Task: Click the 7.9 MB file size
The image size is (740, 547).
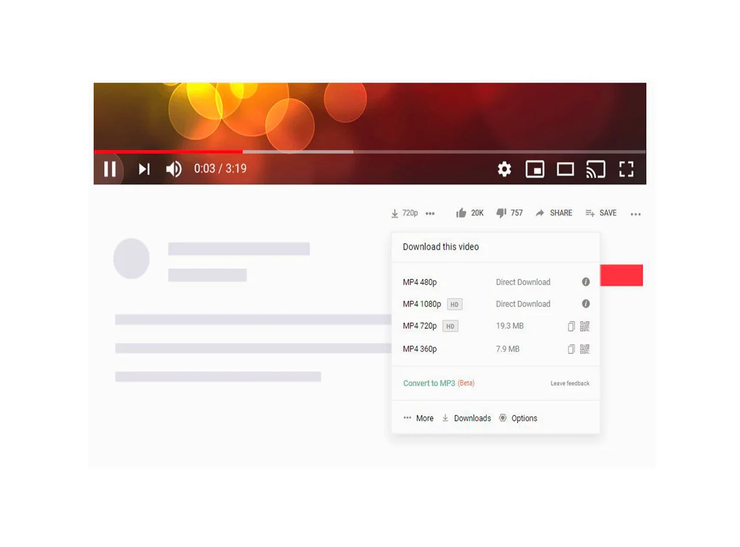Action: (507, 349)
